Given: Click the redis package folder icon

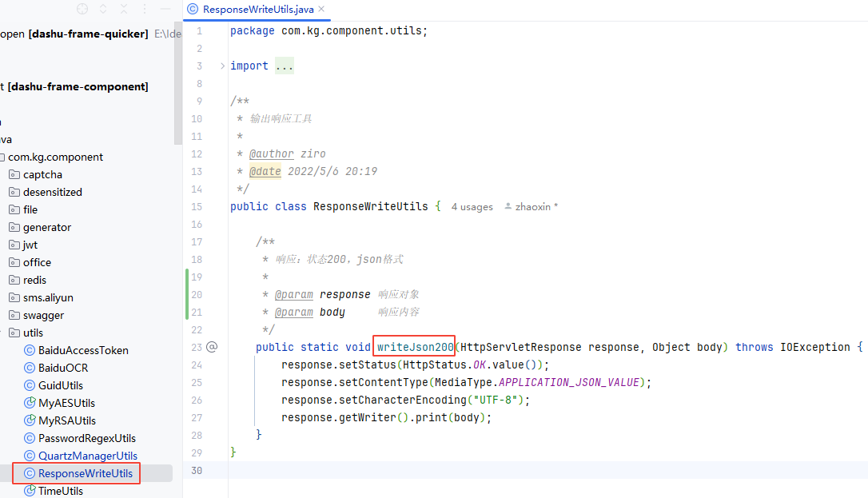Looking at the screenshot, I should (14, 280).
